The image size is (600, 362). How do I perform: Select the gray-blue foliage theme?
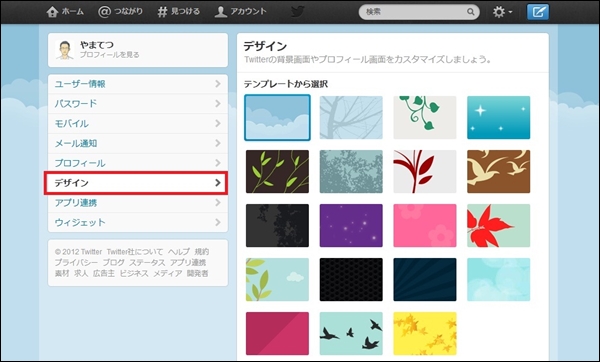click(x=351, y=171)
